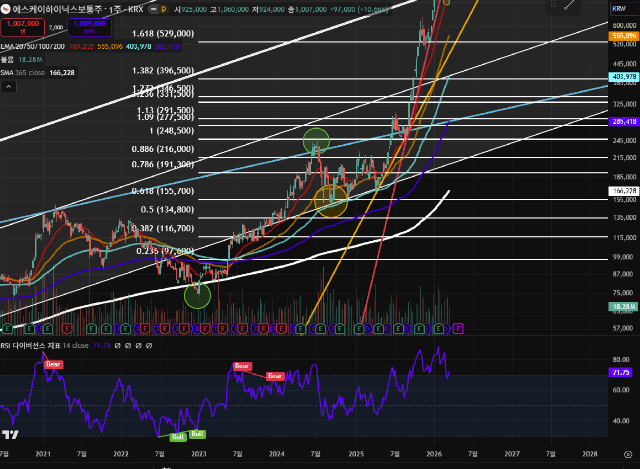Click the Bear divergence label near 2021
The image size is (640, 469).
pyautogui.click(x=53, y=364)
